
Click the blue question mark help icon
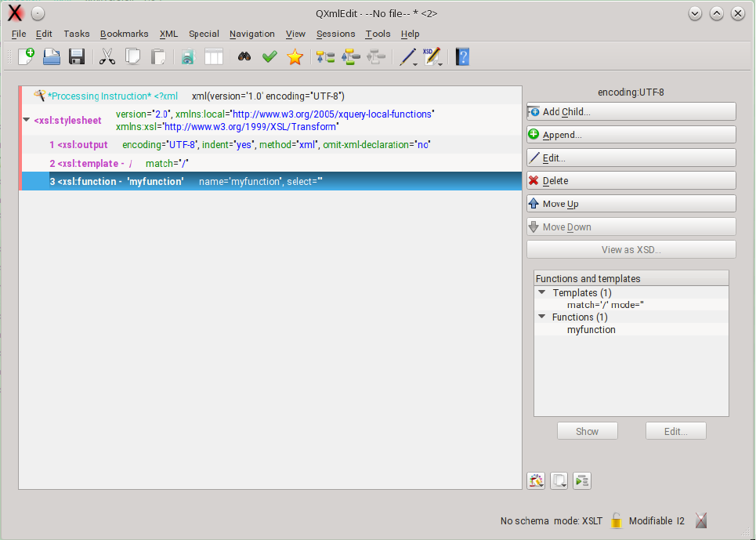coord(462,56)
